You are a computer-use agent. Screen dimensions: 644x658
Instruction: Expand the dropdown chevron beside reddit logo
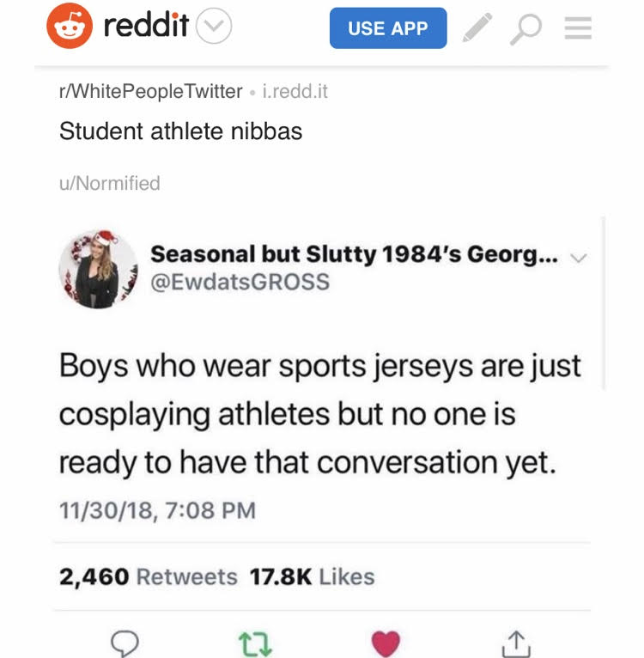tap(214, 28)
